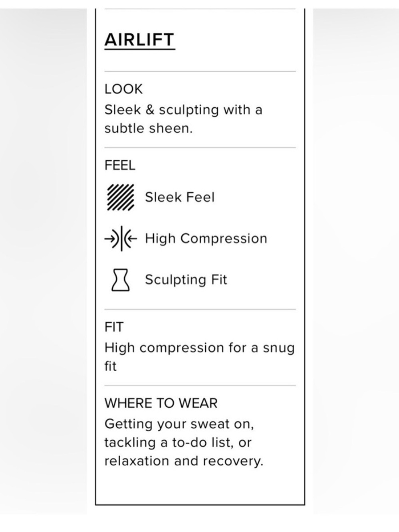Select the diagonal-stripes Sleek Feel icon
The height and width of the screenshot is (532, 399).
pos(120,198)
